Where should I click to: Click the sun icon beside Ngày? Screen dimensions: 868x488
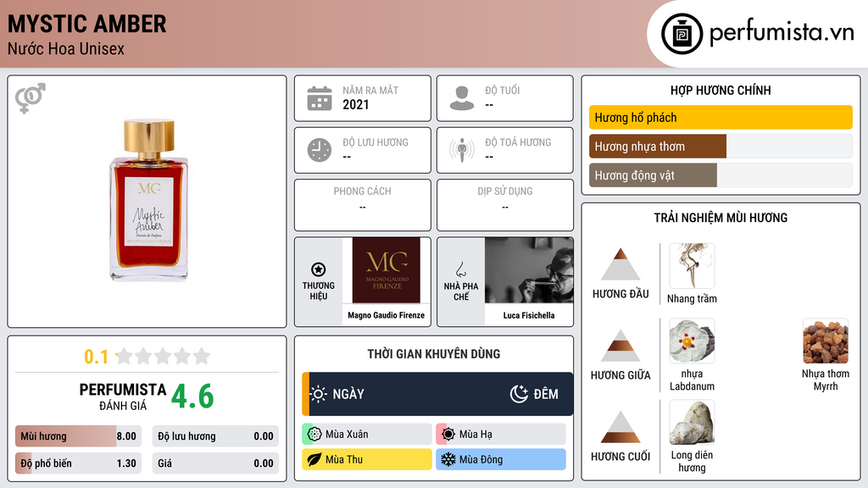(x=319, y=394)
